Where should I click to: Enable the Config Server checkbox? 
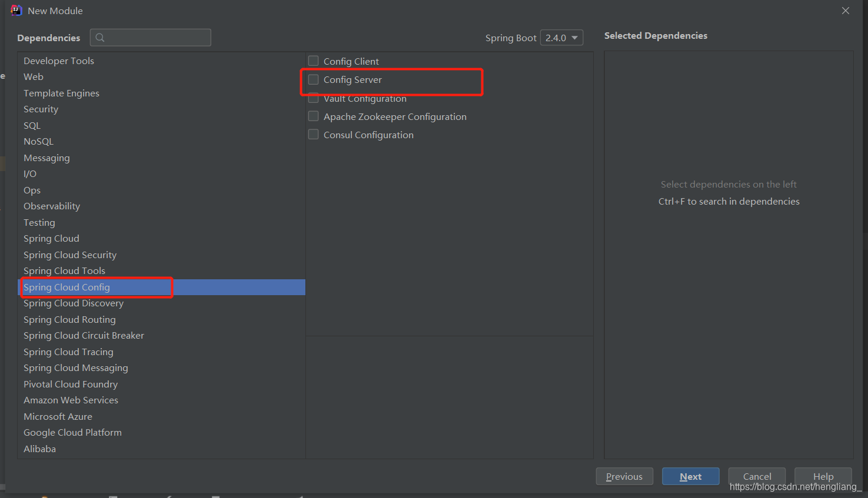314,79
